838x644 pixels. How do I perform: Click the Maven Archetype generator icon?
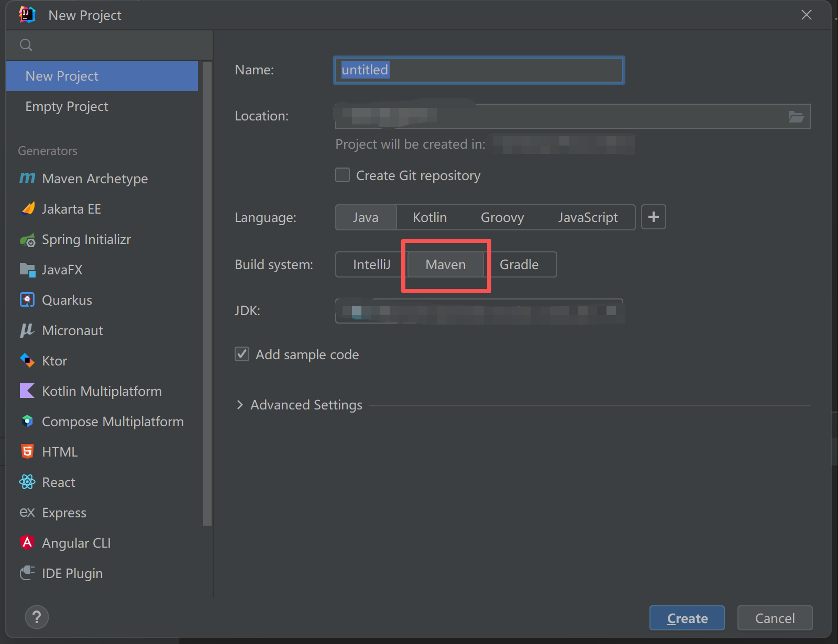[27, 179]
